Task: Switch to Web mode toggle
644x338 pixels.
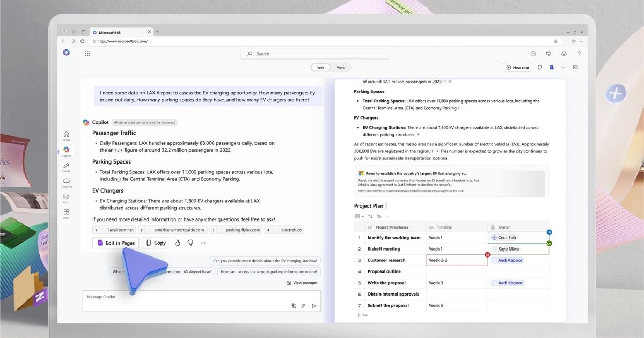Action: [320, 68]
